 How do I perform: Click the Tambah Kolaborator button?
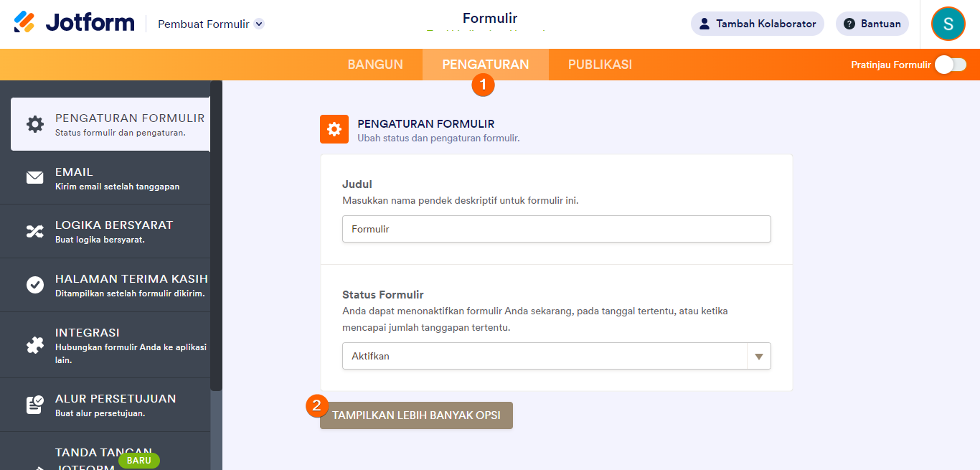[x=757, y=24]
